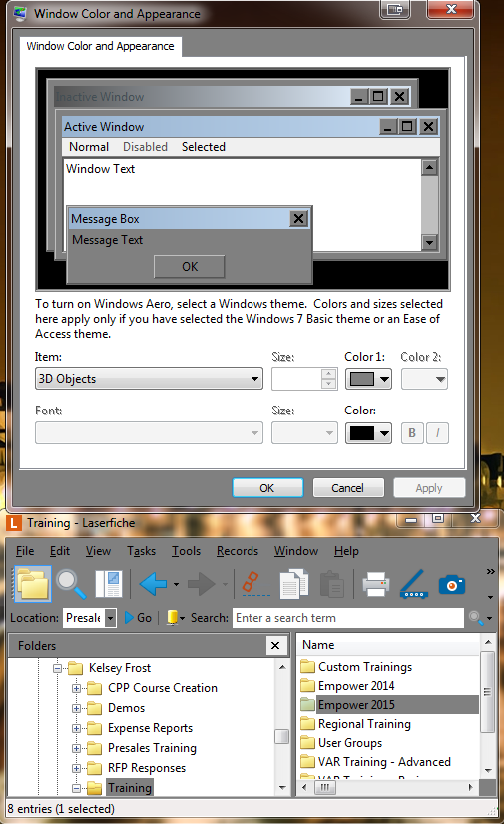This screenshot has height=824, width=504.
Task: Open the Tasks menu
Action: point(142,551)
